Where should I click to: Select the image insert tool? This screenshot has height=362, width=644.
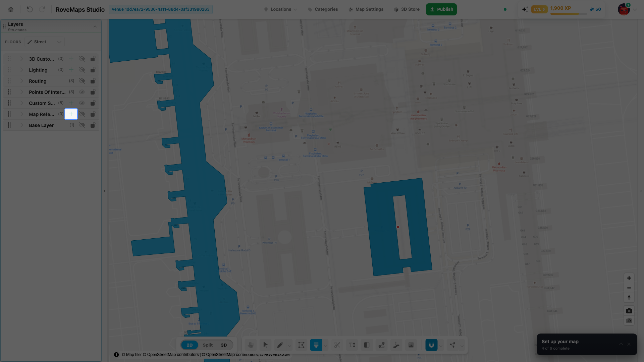pos(411,345)
